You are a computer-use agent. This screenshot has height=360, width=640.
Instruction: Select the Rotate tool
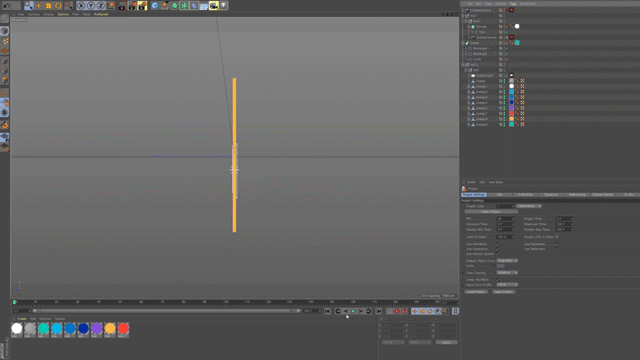tap(58, 6)
